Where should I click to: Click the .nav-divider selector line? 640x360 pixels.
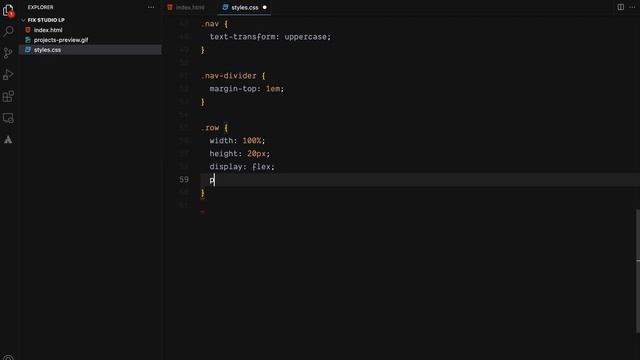233,76
